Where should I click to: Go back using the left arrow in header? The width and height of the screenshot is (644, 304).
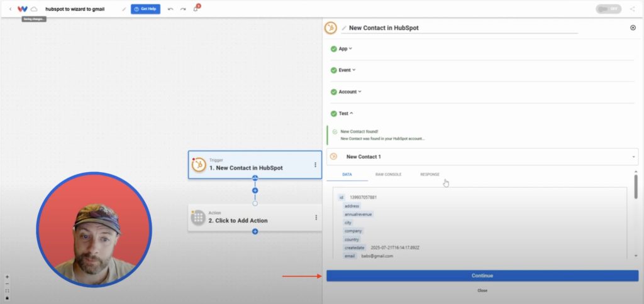10,9
